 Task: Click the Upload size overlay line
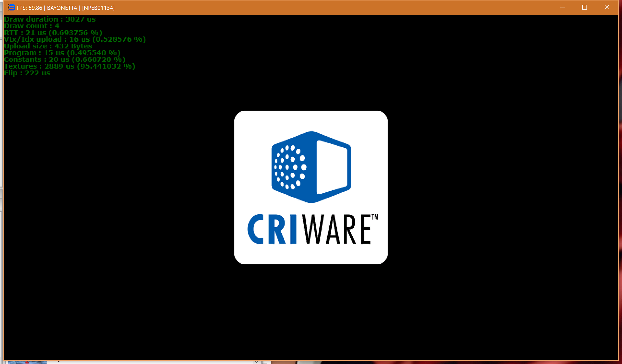click(x=48, y=46)
